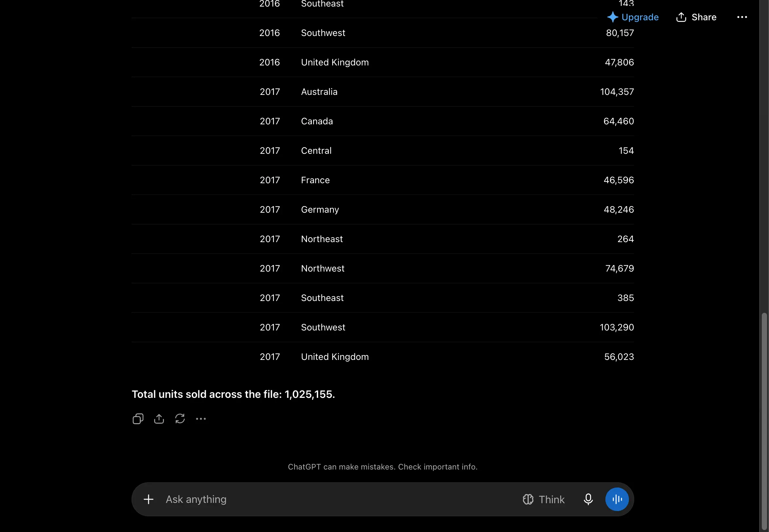Screen dimensions: 769x532
Task: Select the total units sold summary text
Action: click(x=233, y=394)
